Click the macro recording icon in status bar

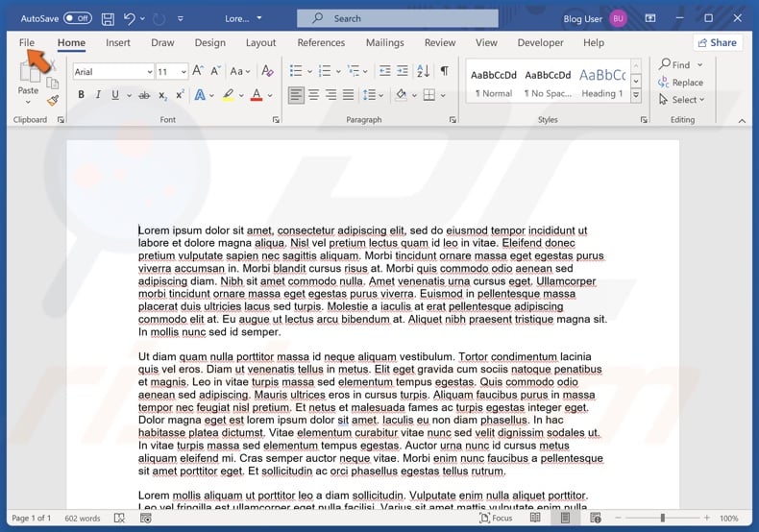pos(146,519)
